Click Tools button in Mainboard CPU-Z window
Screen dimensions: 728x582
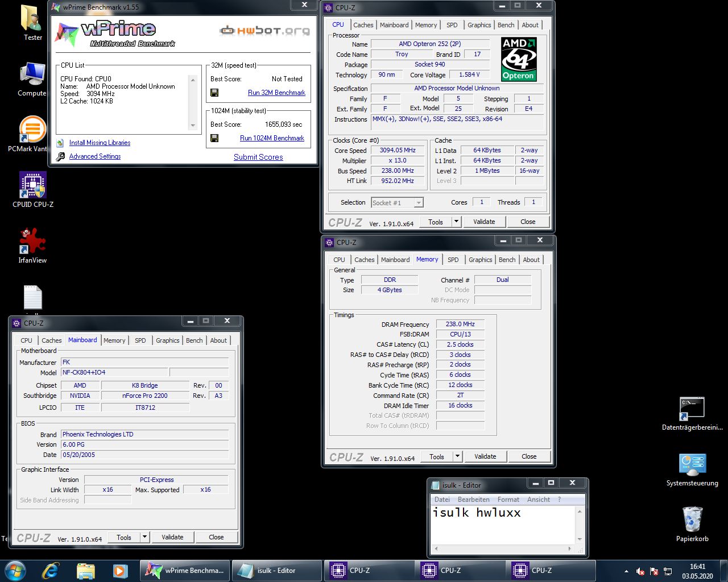(x=124, y=537)
